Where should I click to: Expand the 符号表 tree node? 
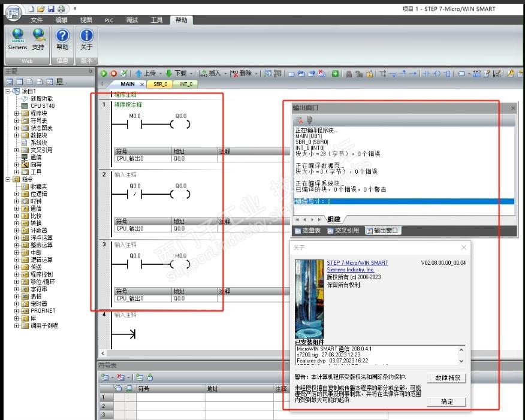16,121
